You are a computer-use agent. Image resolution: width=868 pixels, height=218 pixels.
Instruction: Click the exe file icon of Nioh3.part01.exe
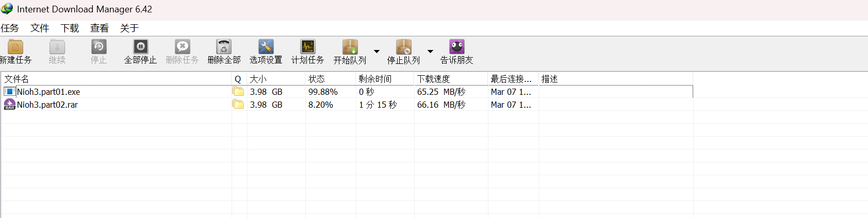[9, 91]
